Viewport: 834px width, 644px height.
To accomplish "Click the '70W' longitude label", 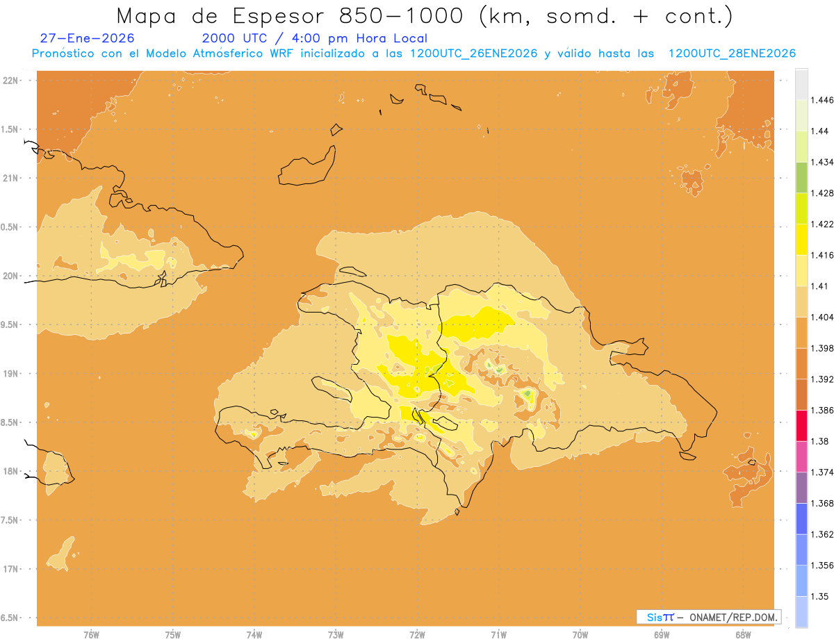I will coord(580,634).
